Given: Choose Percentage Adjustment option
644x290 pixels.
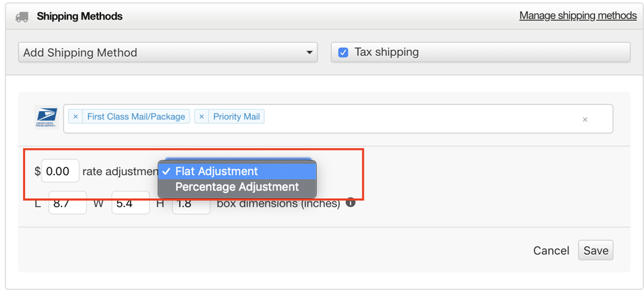Looking at the screenshot, I should pyautogui.click(x=237, y=187).
